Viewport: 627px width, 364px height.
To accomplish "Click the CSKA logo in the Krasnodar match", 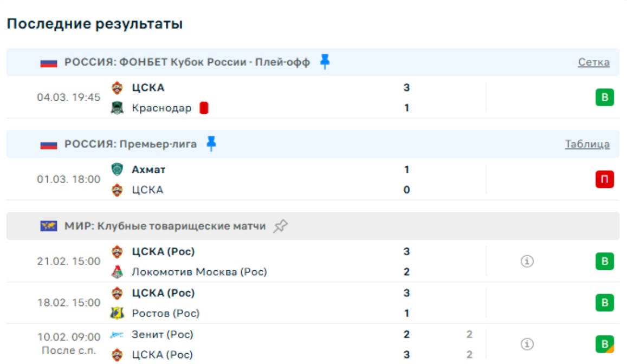I will [117, 88].
